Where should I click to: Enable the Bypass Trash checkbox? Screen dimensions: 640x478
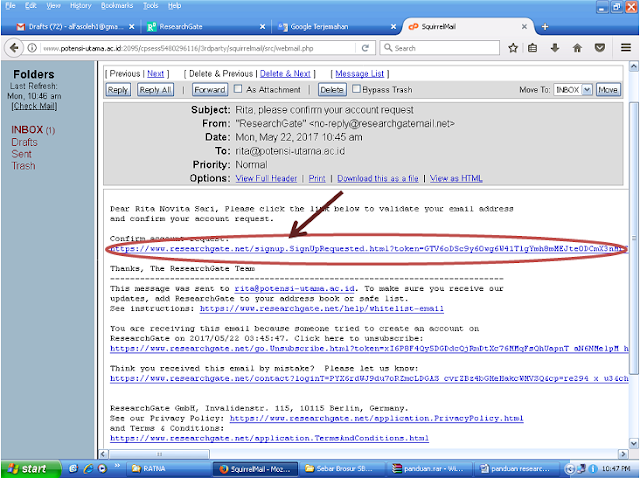point(356,89)
